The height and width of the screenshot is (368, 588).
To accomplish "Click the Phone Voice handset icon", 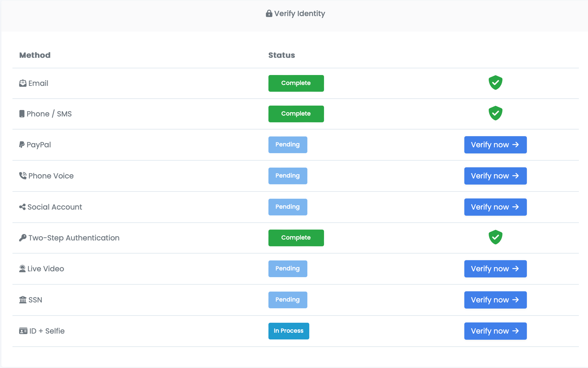I will (23, 176).
